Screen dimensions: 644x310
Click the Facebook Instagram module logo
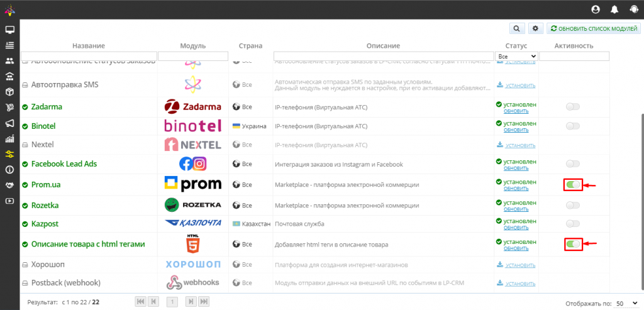192,164
